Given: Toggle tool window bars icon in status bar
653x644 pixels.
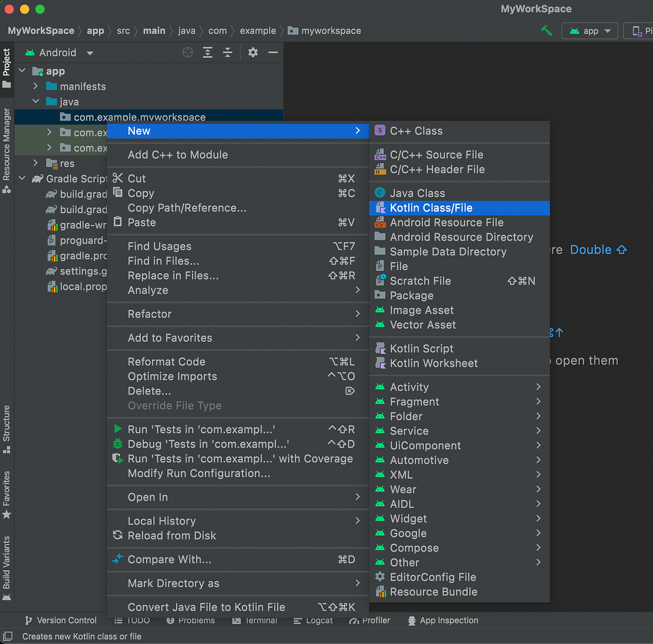Looking at the screenshot, I should tap(8, 636).
